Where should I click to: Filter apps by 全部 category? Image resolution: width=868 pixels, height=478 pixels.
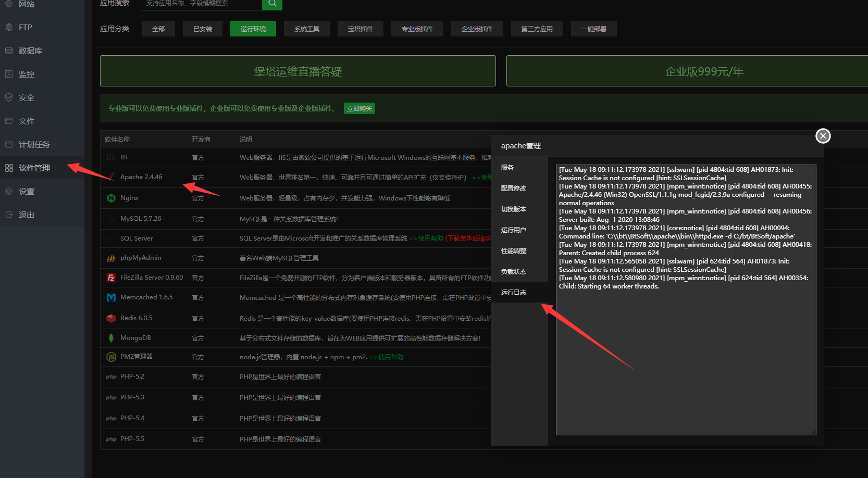click(158, 29)
